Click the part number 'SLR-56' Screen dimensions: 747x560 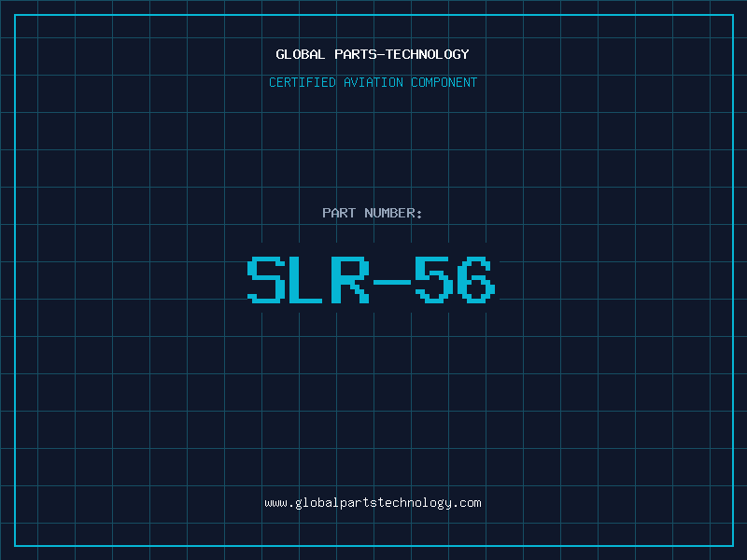click(372, 280)
